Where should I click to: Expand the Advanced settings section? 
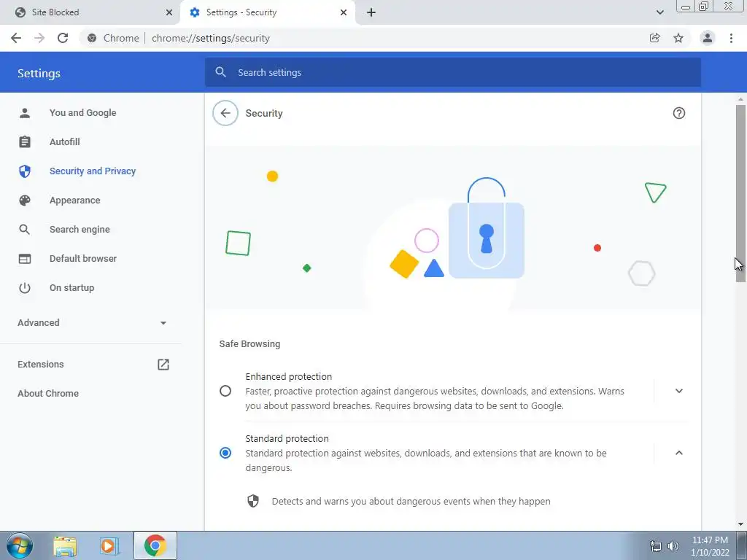(93, 323)
